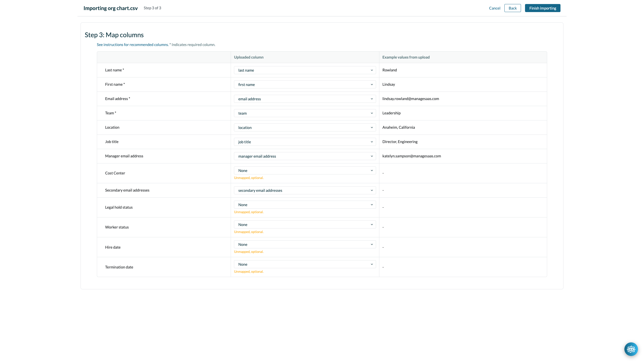Open the location mapping dropdown
Viewport: 644px width, 362px height.
pos(304,127)
